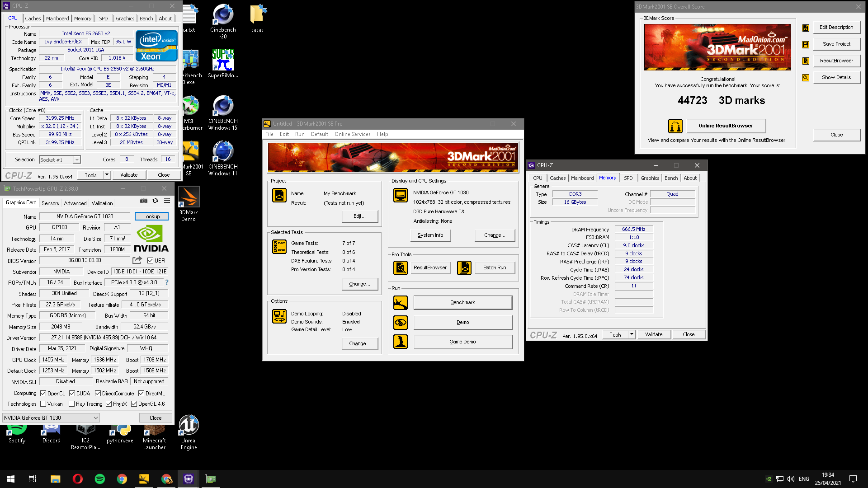Screen dimensions: 868x488
Task: Toggle the DirectCompute checkbox
Action: click(x=98, y=394)
